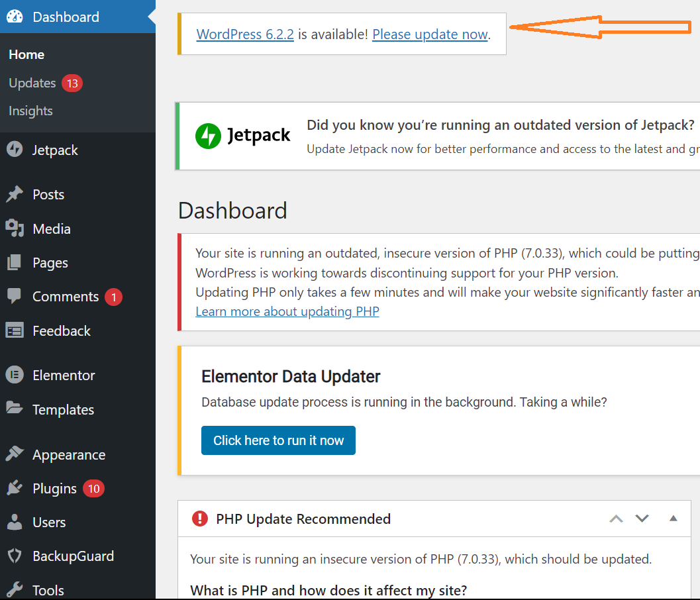This screenshot has width=700, height=600.
Task: Select Home submenu item
Action: [x=26, y=54]
